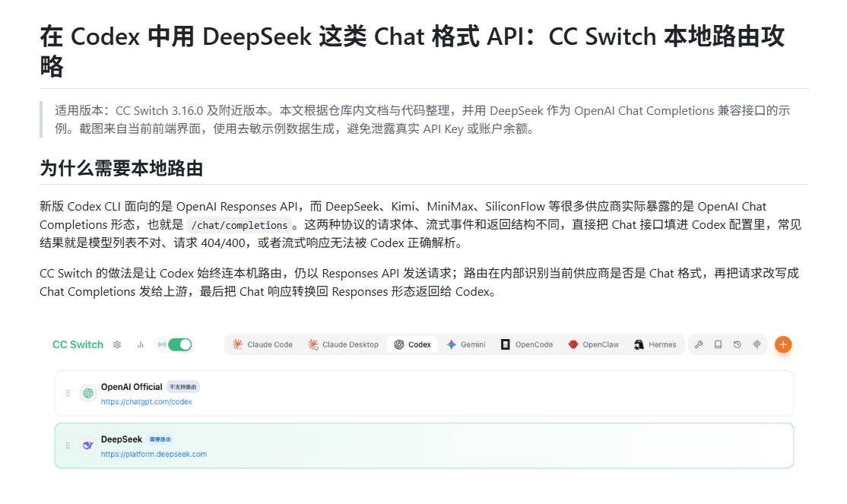847x504 pixels.
Task: Select the OpenAI Official provider name
Action: tap(132, 387)
